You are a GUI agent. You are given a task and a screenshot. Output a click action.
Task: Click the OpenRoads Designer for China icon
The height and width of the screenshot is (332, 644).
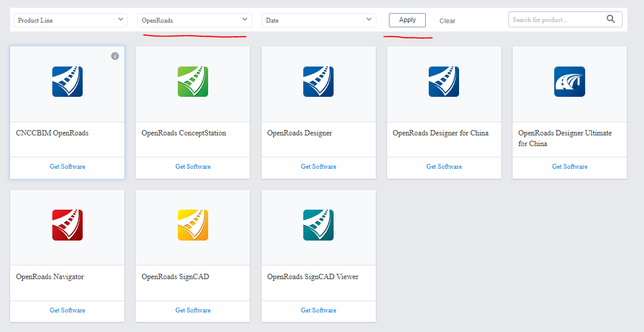pos(444,82)
